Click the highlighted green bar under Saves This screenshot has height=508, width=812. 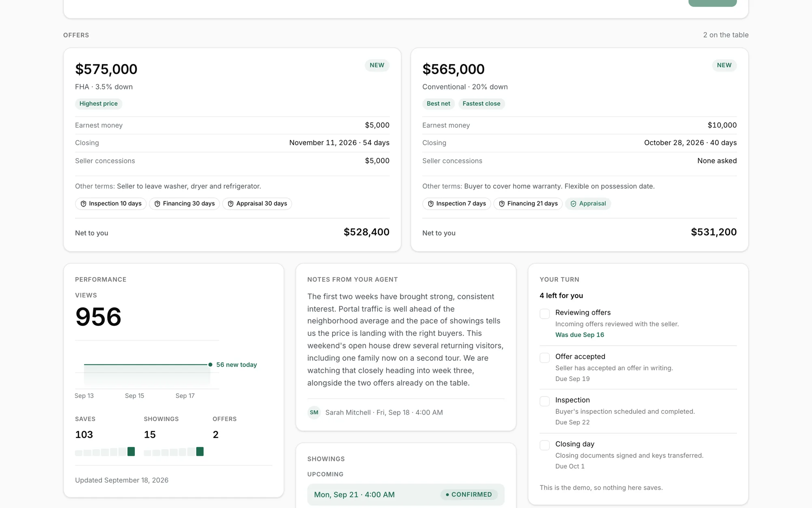131,452
